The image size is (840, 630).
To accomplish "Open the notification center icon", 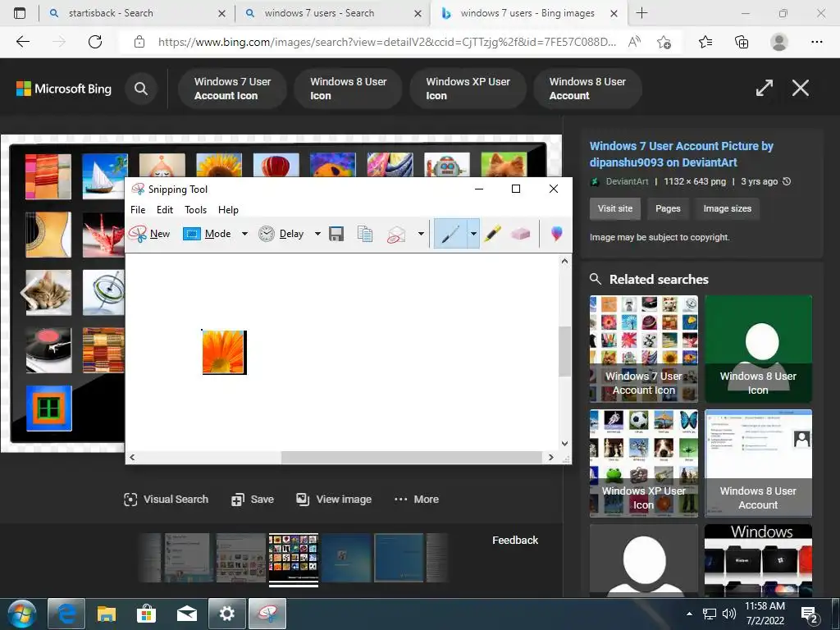I will [808, 614].
